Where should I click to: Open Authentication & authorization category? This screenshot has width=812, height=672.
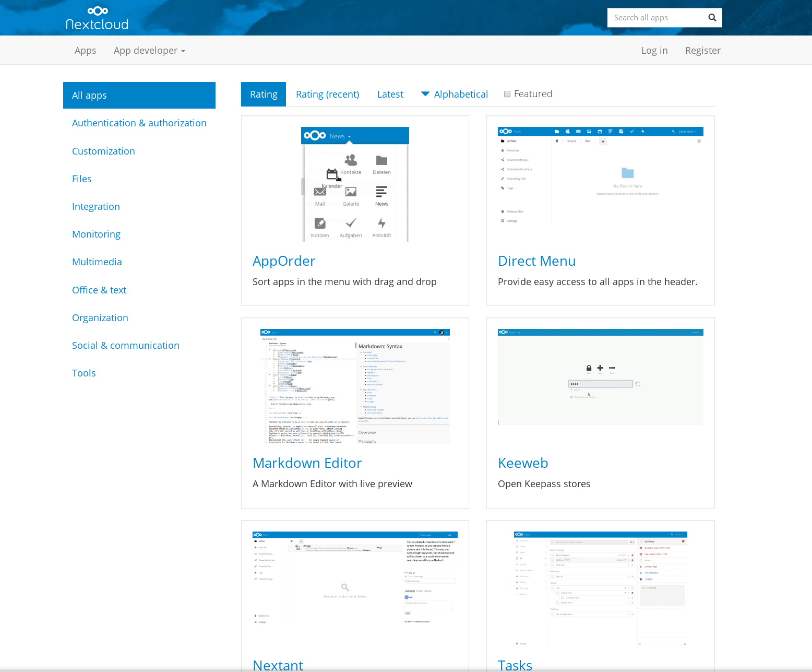[139, 123]
